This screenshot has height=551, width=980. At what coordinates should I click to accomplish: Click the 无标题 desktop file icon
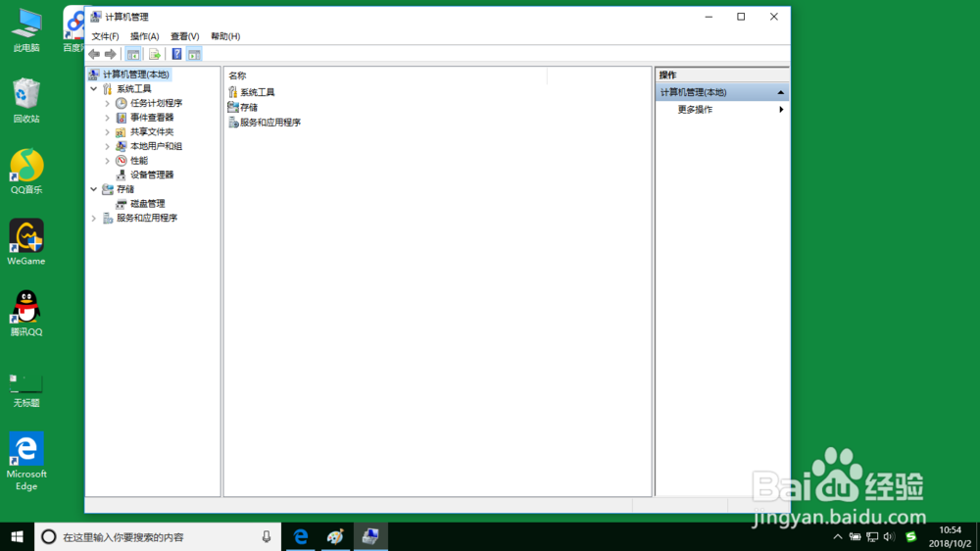26,390
